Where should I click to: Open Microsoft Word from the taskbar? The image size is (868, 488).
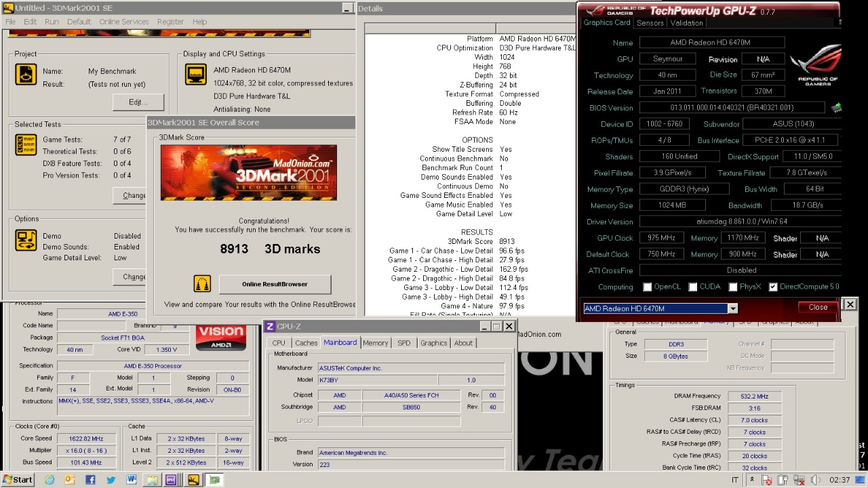(x=131, y=480)
